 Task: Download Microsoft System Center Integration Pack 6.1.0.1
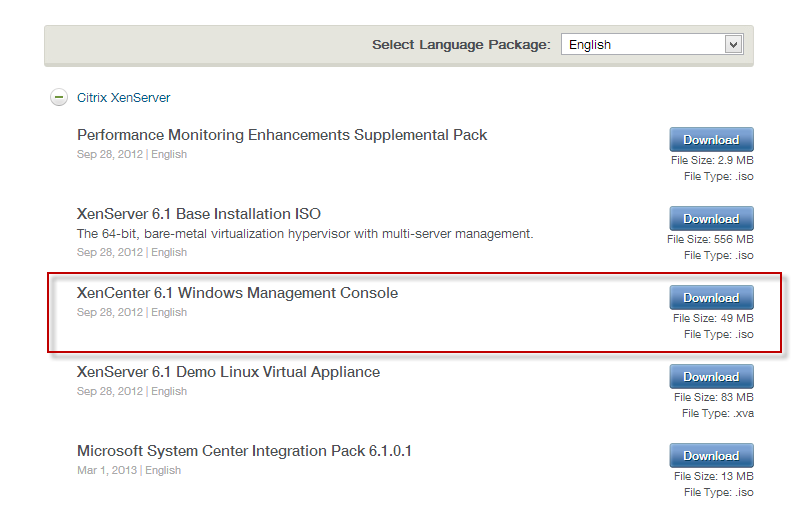click(710, 456)
